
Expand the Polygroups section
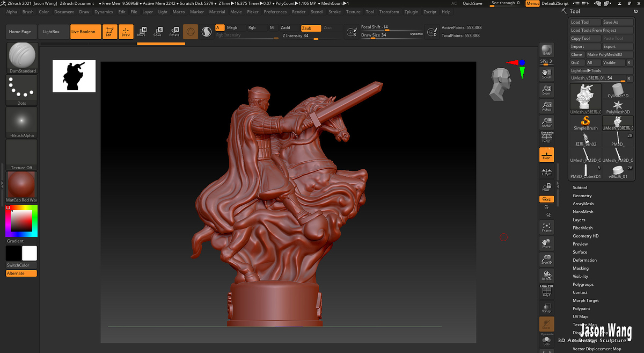click(x=583, y=284)
